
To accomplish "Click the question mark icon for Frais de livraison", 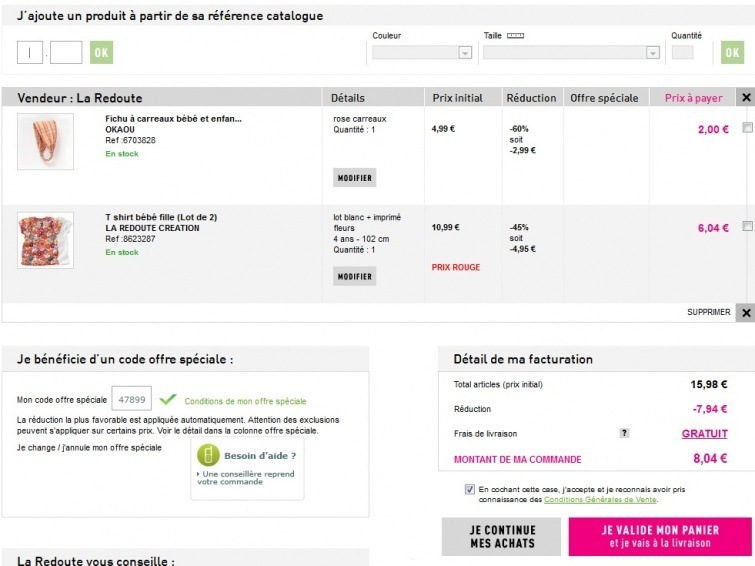I will [625, 433].
